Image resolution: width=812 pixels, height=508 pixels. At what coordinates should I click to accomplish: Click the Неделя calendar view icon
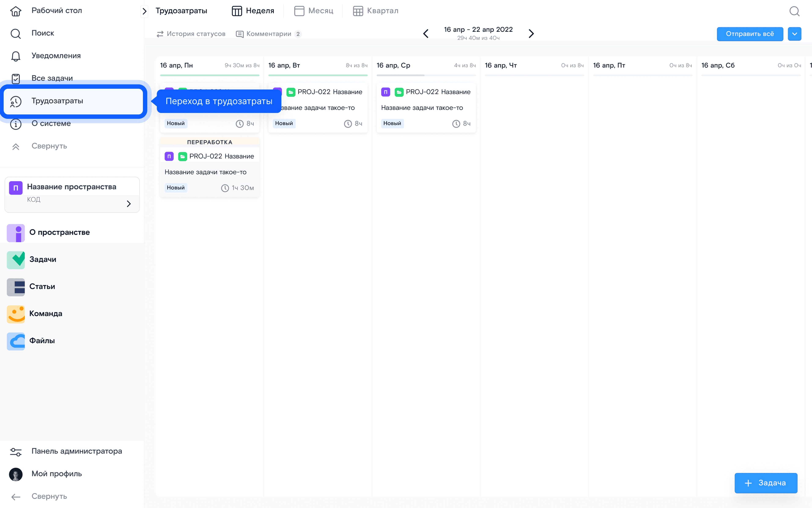(x=237, y=11)
